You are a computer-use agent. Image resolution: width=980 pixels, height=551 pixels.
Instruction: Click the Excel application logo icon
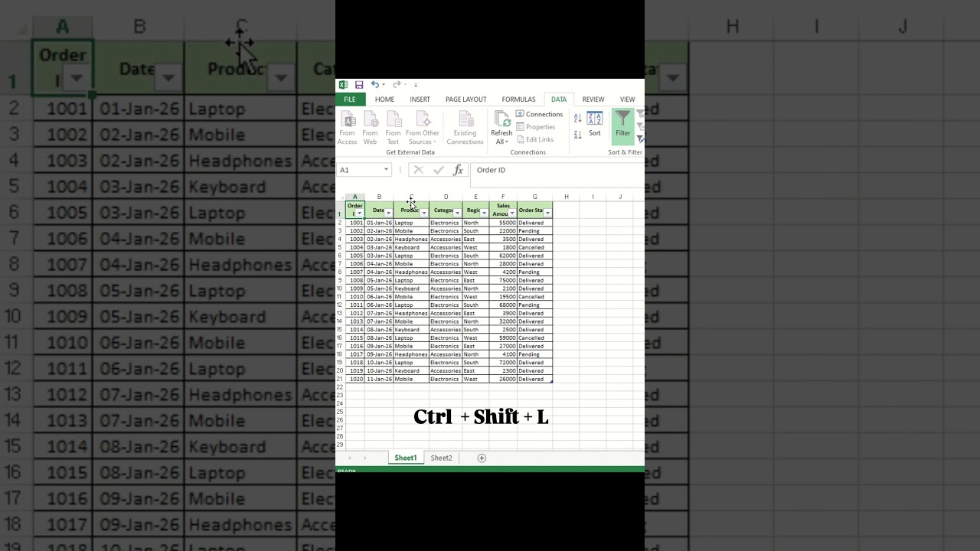pos(343,85)
